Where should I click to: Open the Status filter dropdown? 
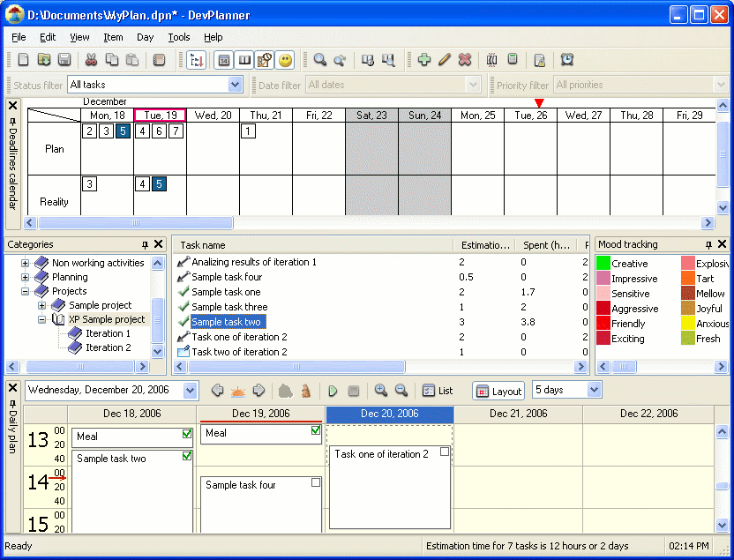[x=235, y=85]
